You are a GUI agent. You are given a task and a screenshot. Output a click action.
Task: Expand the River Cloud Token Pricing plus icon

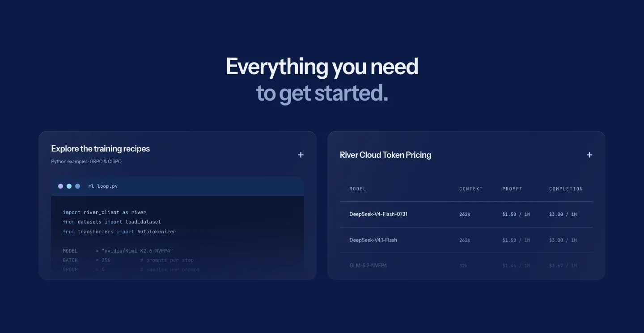pos(589,155)
